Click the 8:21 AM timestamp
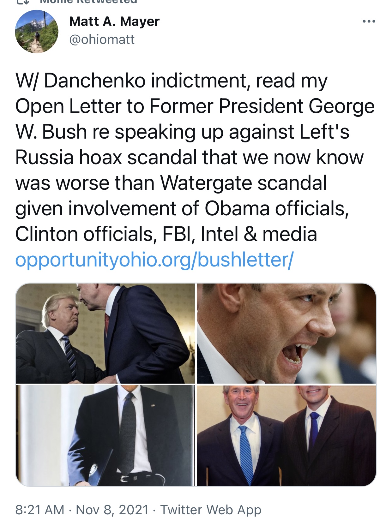 [40, 510]
